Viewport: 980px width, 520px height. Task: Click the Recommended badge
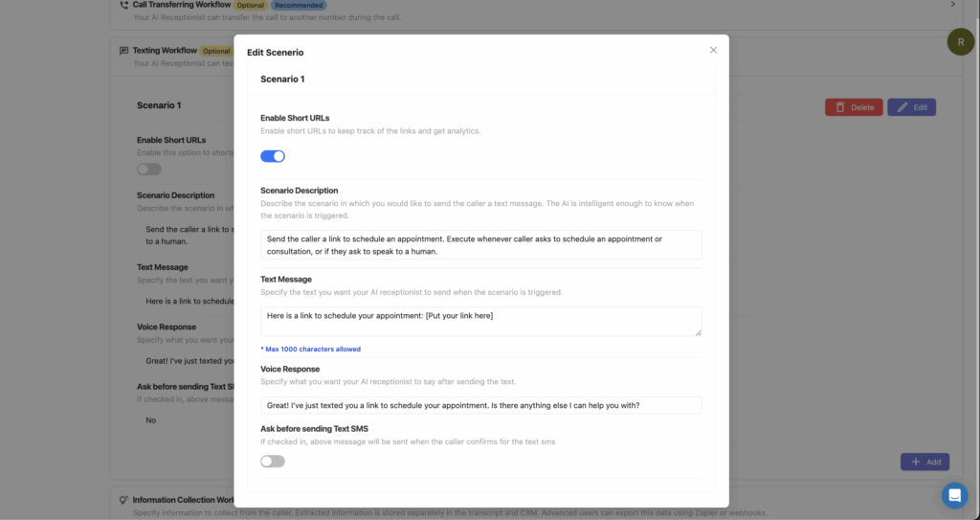tap(299, 5)
